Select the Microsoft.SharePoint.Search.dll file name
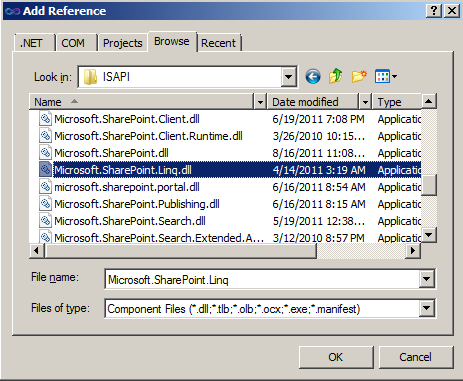Image resolution: width=463 pixels, height=381 pixels. [130, 221]
